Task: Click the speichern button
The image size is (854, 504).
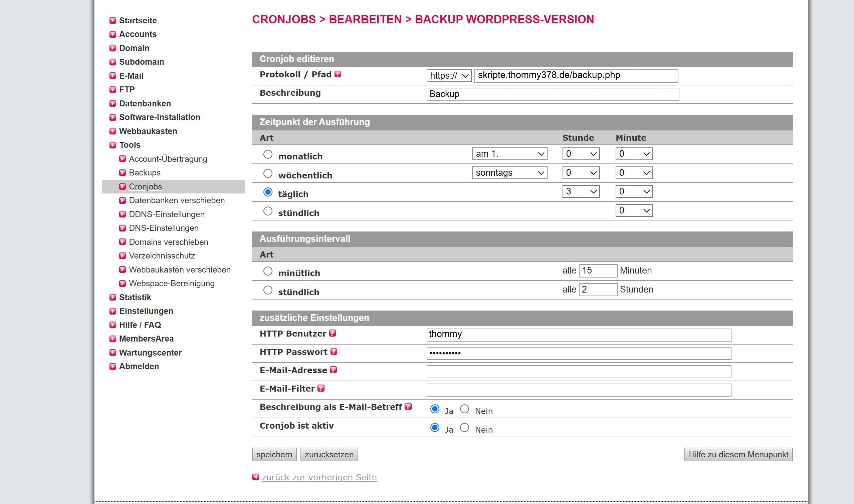Action: point(274,454)
